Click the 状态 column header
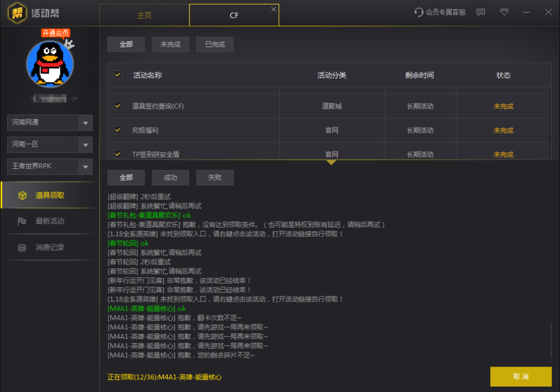 coord(504,75)
